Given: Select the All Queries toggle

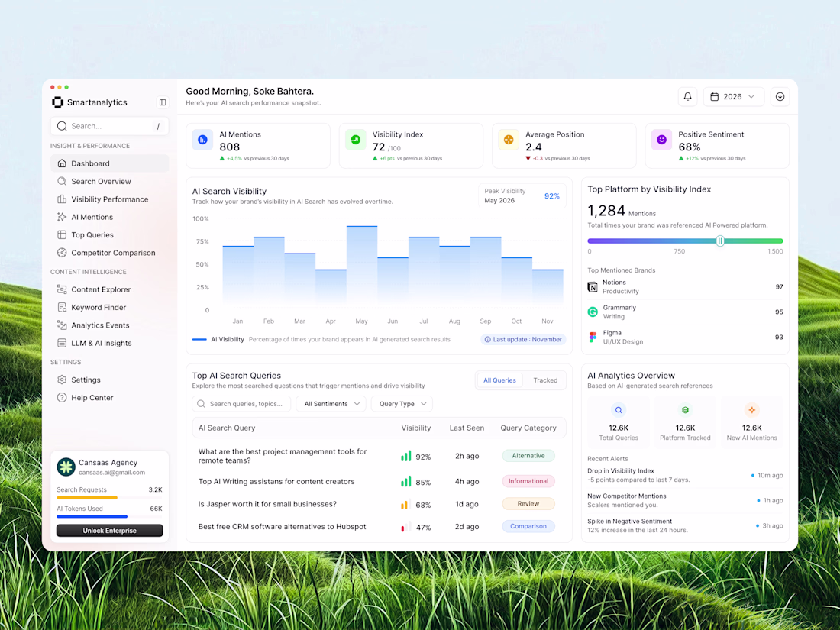Looking at the screenshot, I should pos(499,380).
